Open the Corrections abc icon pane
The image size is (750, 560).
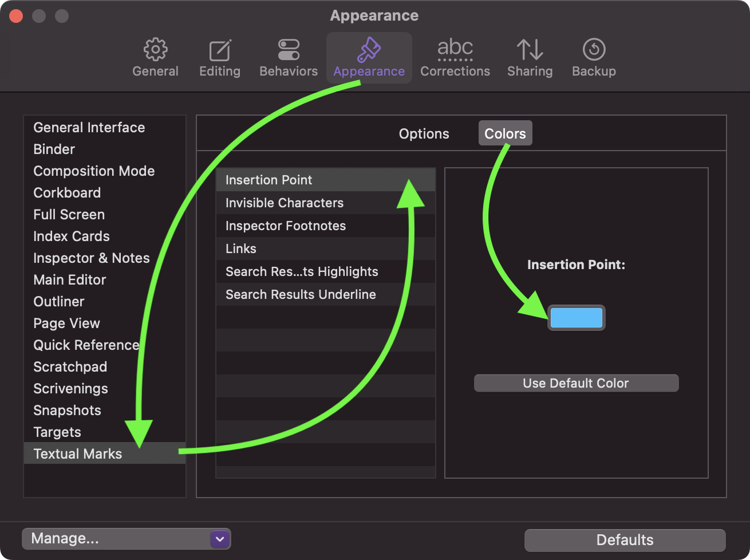(x=455, y=58)
